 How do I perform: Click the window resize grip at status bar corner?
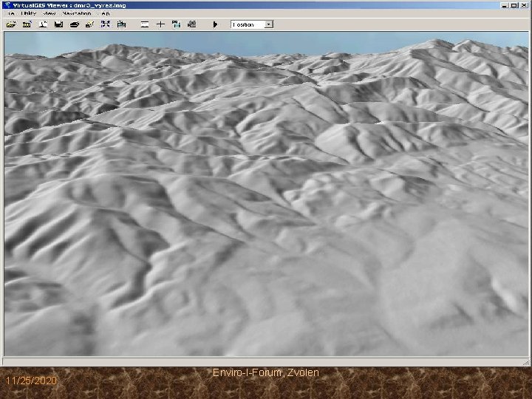point(526,362)
